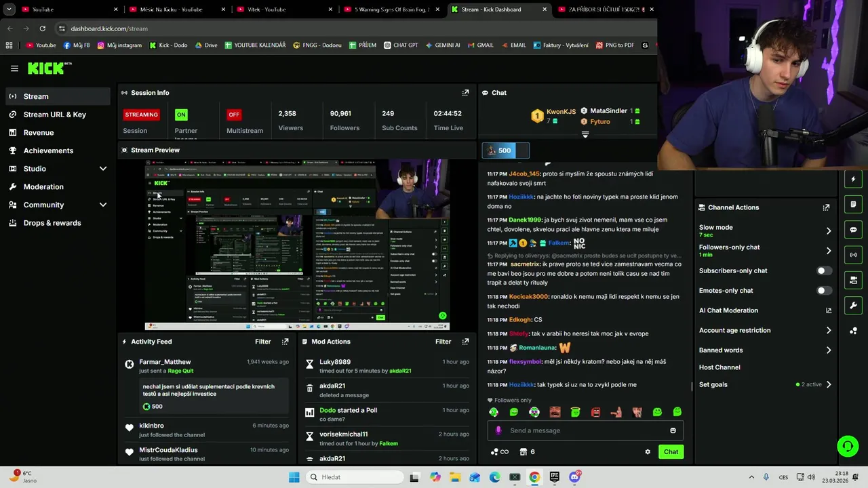868x488 pixels.
Task: Open Farmar_Matthew's username in Activity Feed
Action: coord(165,362)
